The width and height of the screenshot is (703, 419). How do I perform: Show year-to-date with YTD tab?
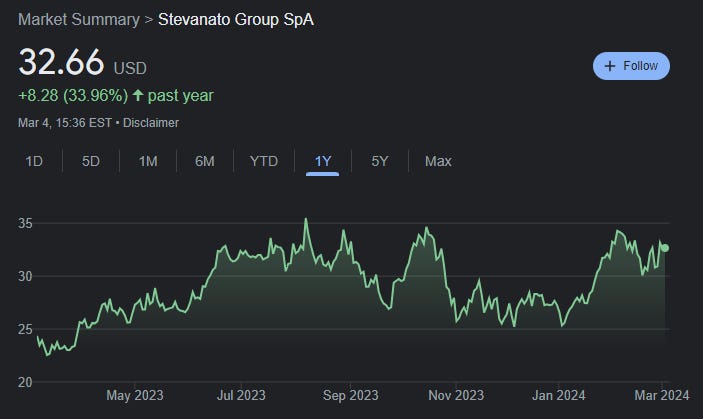264,161
